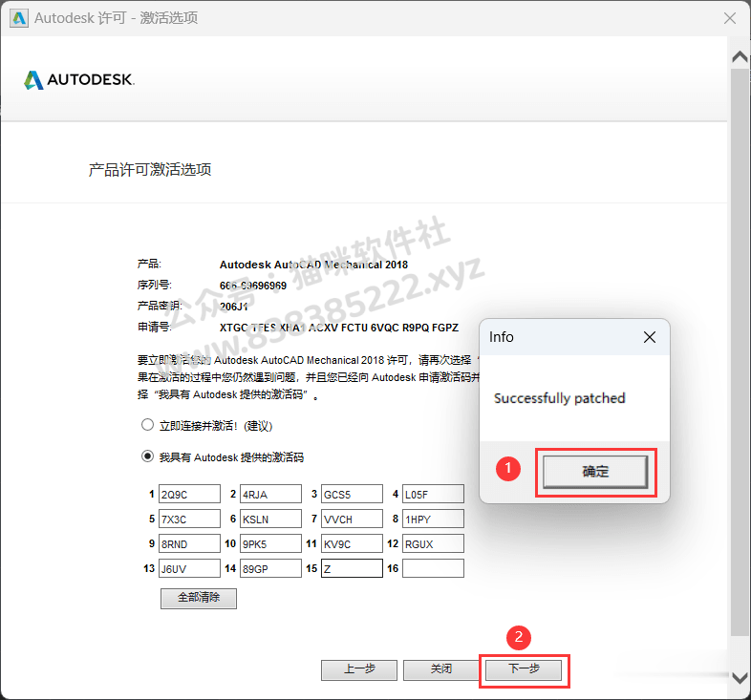Click activation code field 14 containing 89GP
Viewport: 751px width, 700px height.
click(270, 569)
